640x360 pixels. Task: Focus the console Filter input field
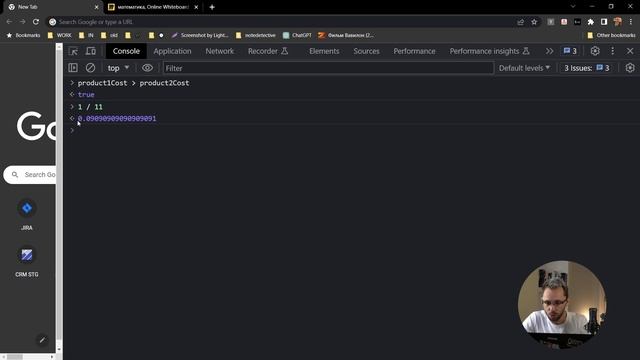coord(328,68)
